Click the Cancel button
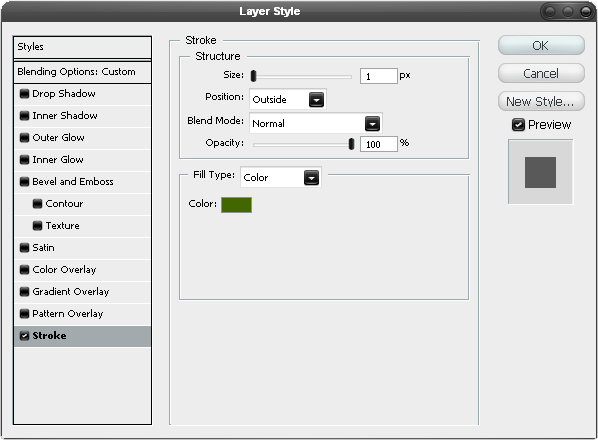 tap(541, 74)
